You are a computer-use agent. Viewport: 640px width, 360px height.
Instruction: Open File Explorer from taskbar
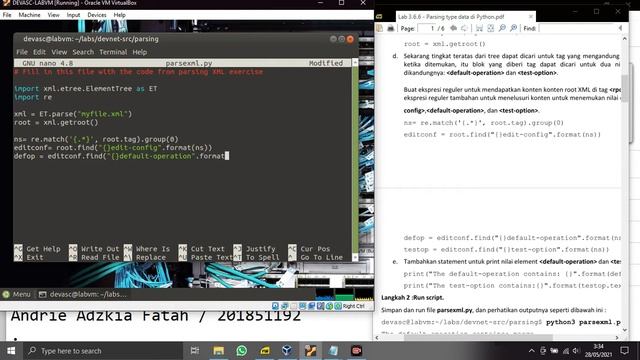[x=218, y=351]
